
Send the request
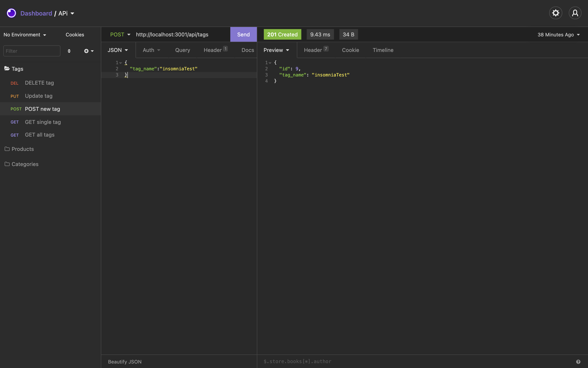(x=243, y=34)
